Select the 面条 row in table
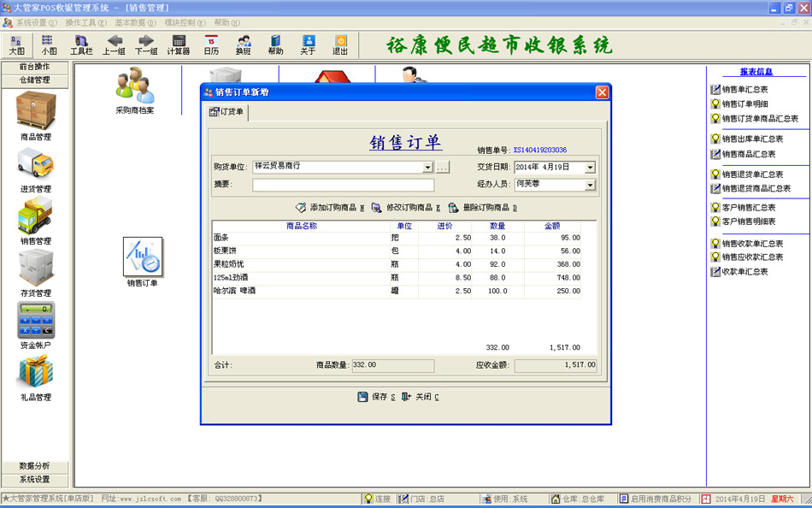Viewport: 812px width, 508px height. click(x=397, y=238)
